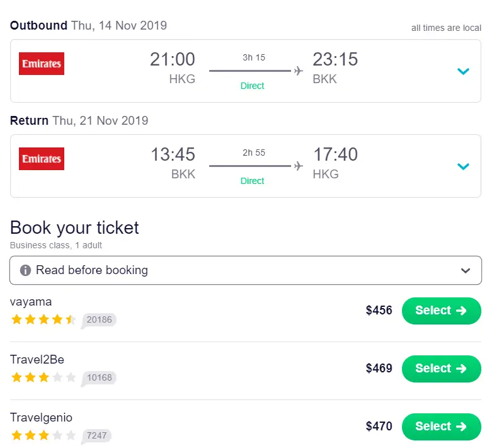
Task: Click the Travel2Be star rating
Action: coord(43,377)
